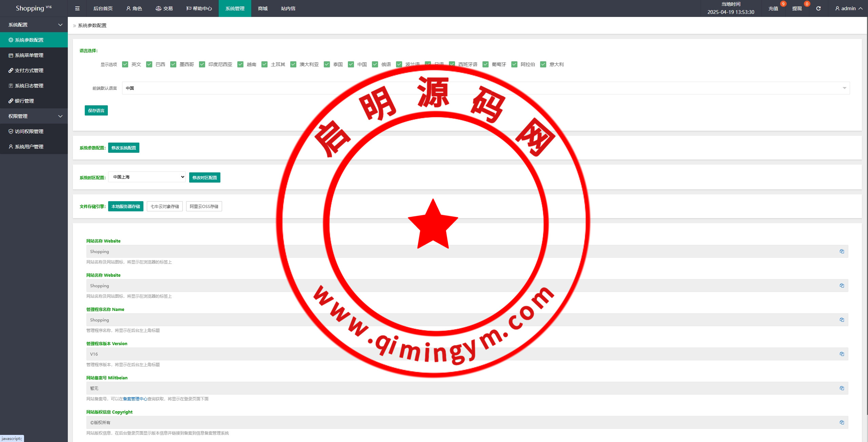Screen dimensions: 868x442
Task: Click the hamburger menu collapse icon
Action: coord(77,8)
